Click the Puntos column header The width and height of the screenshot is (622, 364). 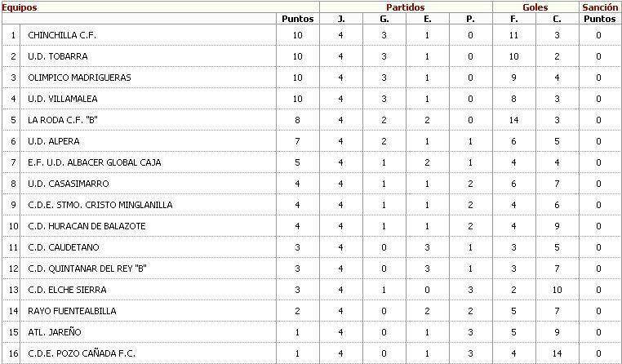coord(297,19)
